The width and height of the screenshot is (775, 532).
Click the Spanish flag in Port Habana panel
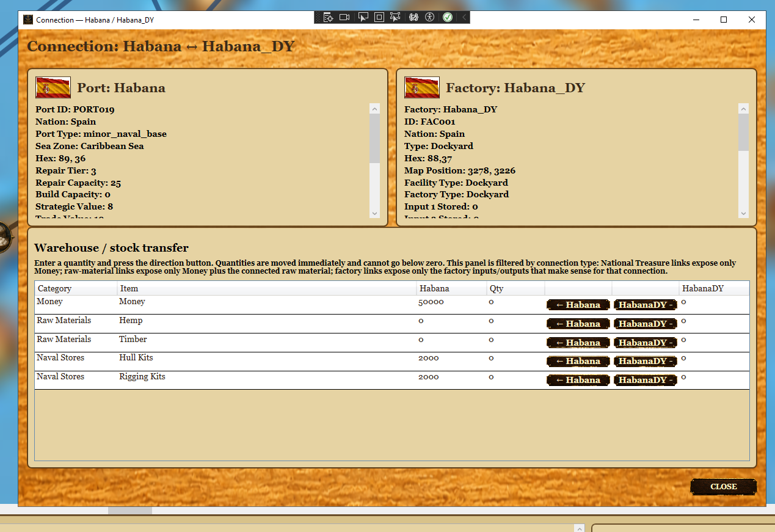point(53,87)
